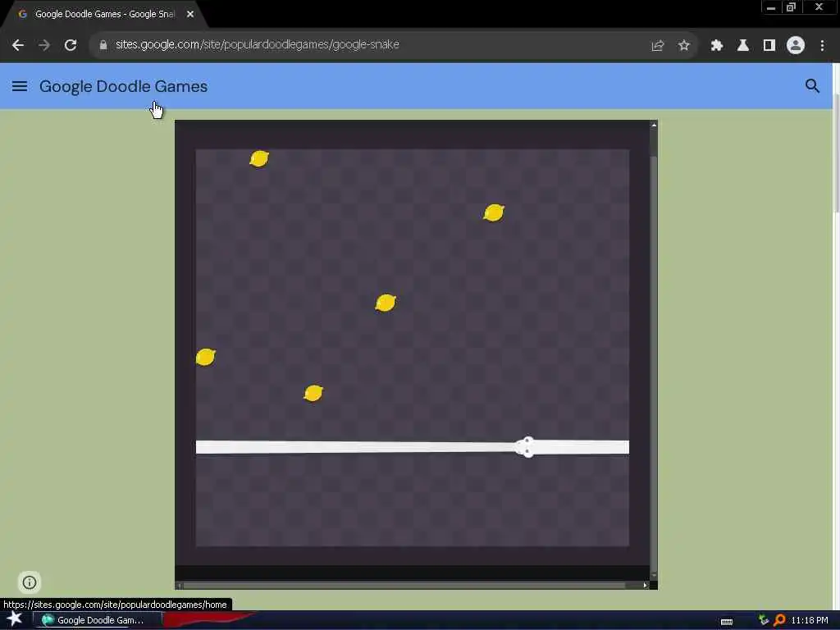Click the horizontal scrollbar right arrow
Screen dimensions: 840x630
click(645, 585)
